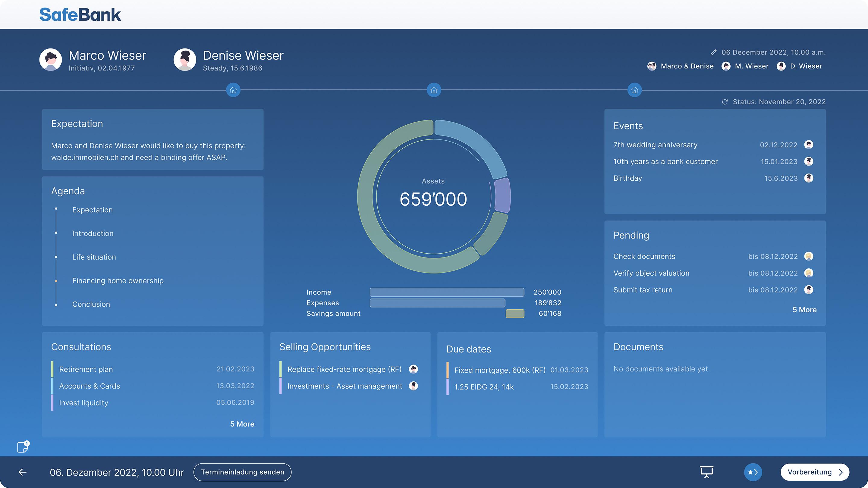Click the Savings amount bar
Screen dimensions: 868x488
pos(515,314)
